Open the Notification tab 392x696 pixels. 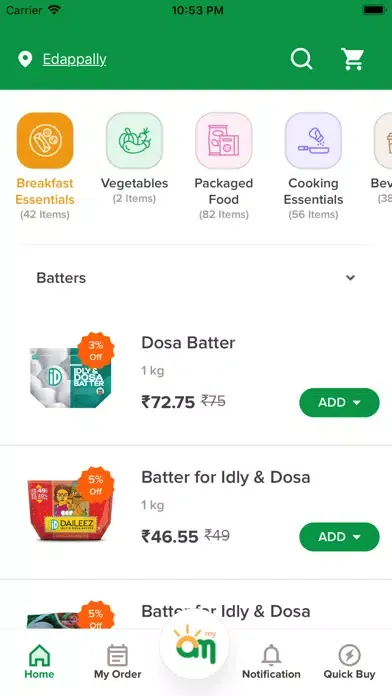pyautogui.click(x=271, y=661)
